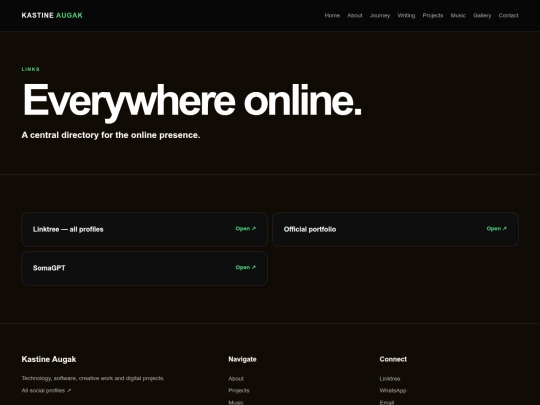The height and width of the screenshot is (405, 540).
Task: Click About in footer Navigate list
Action: point(236,379)
